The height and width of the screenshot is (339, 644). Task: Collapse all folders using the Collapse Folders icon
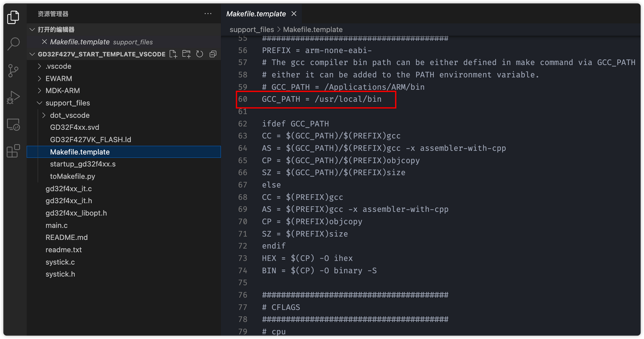213,54
